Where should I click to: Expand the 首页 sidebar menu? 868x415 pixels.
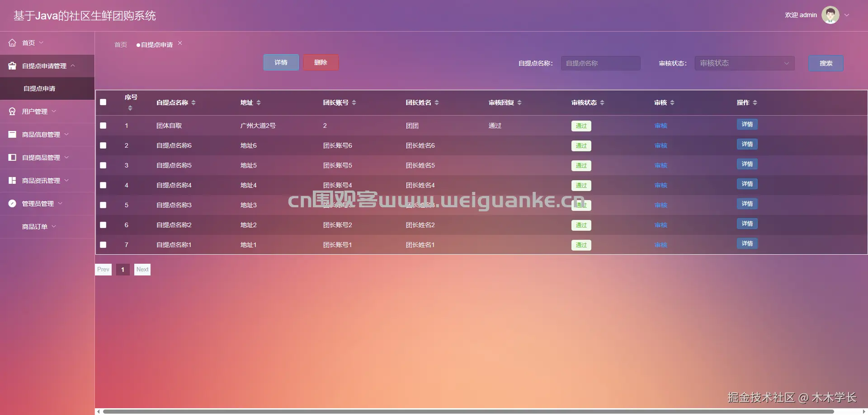click(x=41, y=42)
